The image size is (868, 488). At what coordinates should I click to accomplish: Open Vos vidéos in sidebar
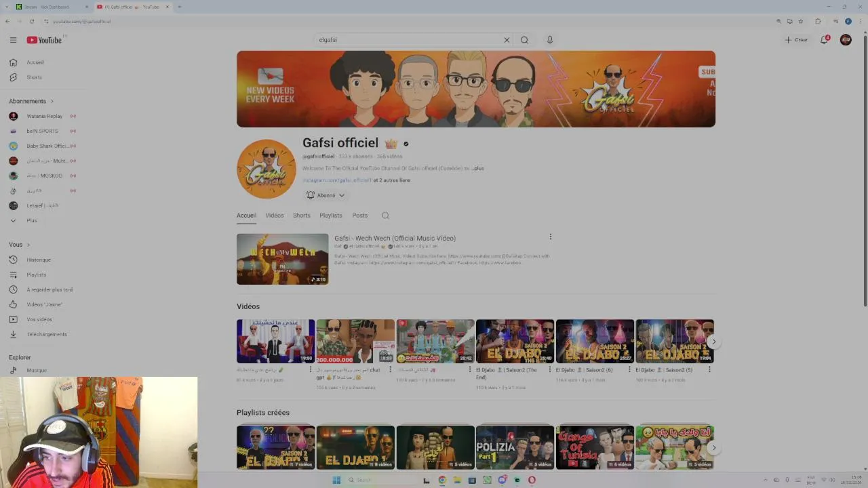tap(41, 319)
